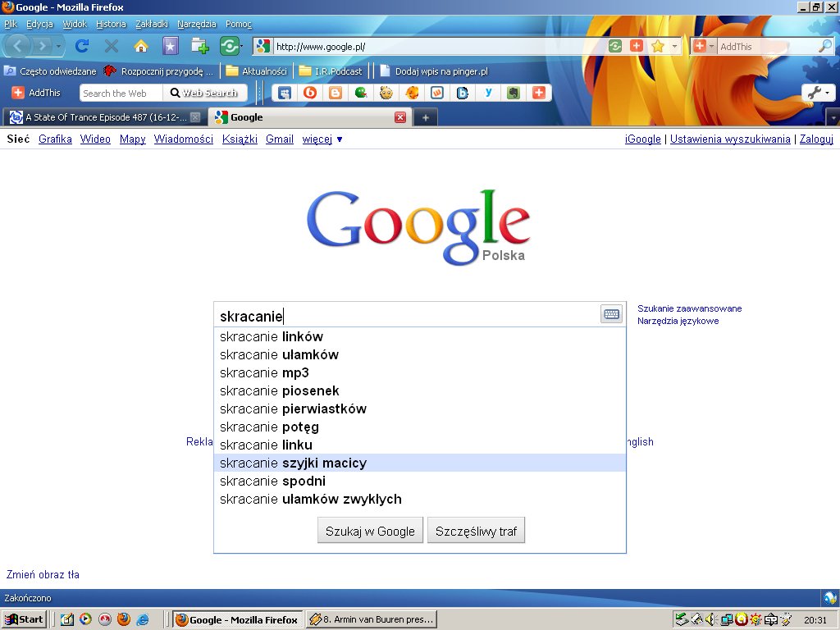This screenshot has width=840, height=630.
Task: Reload the page with the blue refresh icon
Action: click(82, 46)
